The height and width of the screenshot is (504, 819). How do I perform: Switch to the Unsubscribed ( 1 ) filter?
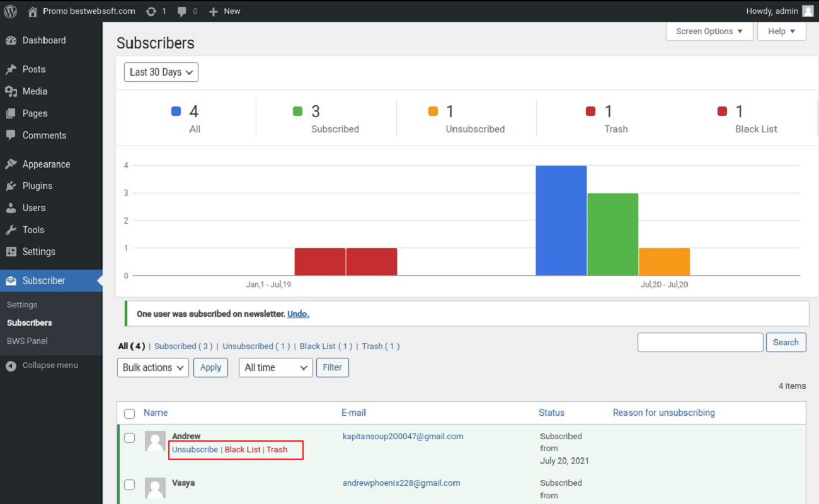256,346
